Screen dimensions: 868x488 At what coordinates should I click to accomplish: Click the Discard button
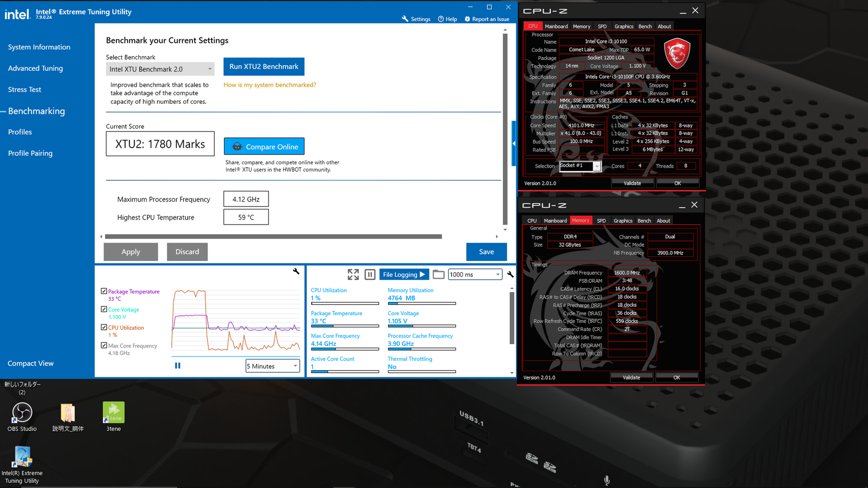point(187,252)
